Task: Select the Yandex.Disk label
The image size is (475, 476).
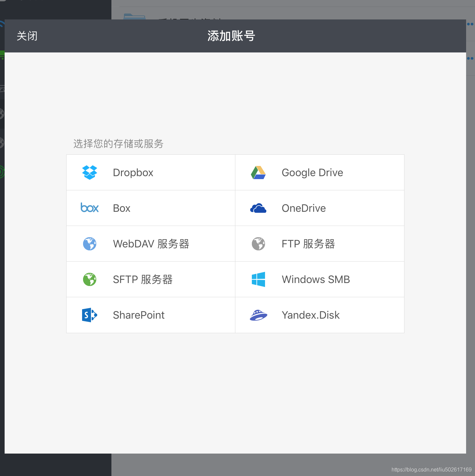Action: click(x=311, y=315)
